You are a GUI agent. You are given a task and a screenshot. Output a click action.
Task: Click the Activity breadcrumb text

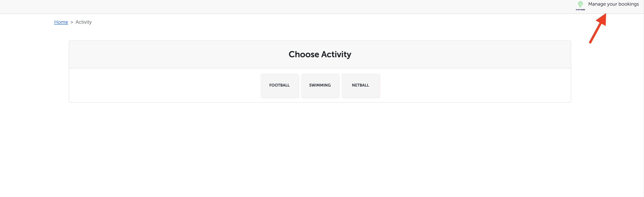point(83,22)
